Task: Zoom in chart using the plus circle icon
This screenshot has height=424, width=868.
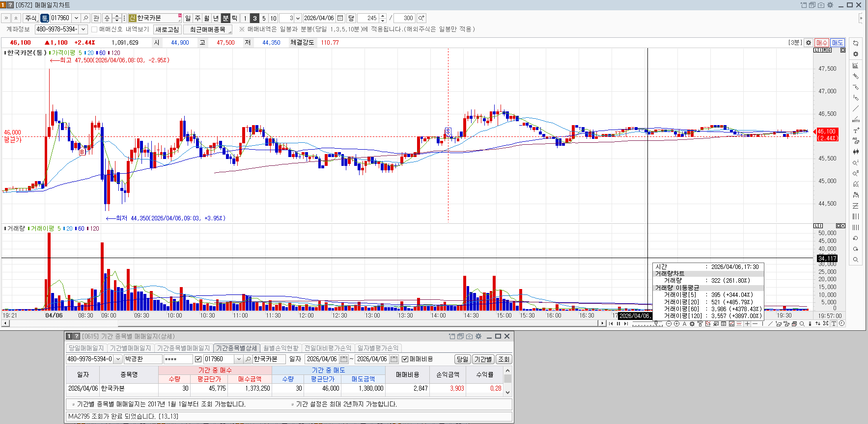Action: tap(676, 324)
